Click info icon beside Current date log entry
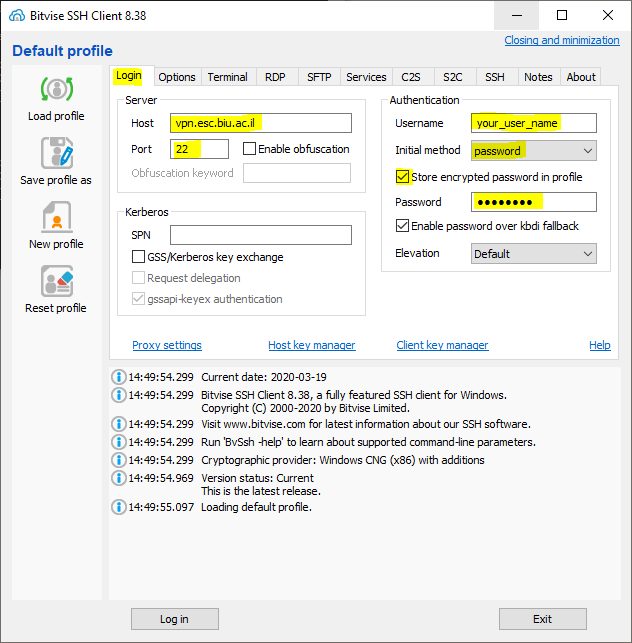Screen dimensions: 632x643 pyautogui.click(x=119, y=377)
